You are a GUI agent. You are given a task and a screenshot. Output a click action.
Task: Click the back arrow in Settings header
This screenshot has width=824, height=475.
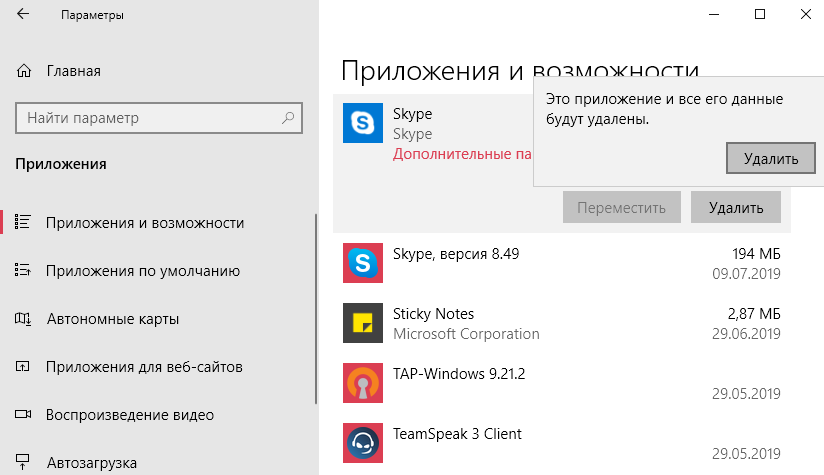23,16
